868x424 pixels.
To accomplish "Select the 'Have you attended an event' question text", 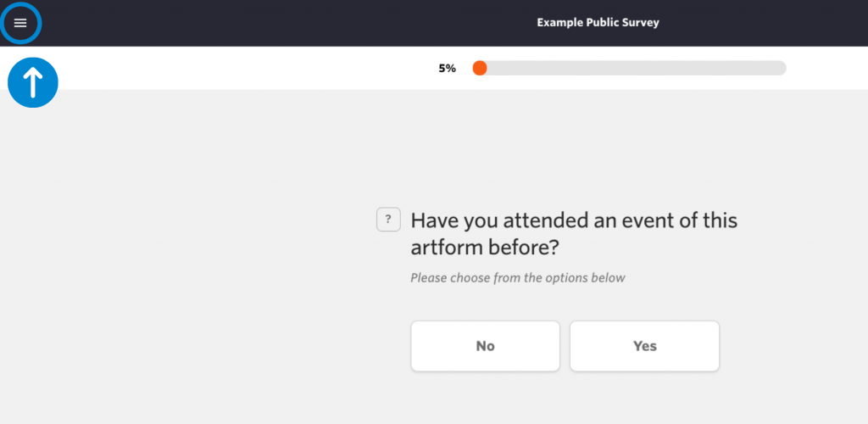I will pos(574,234).
